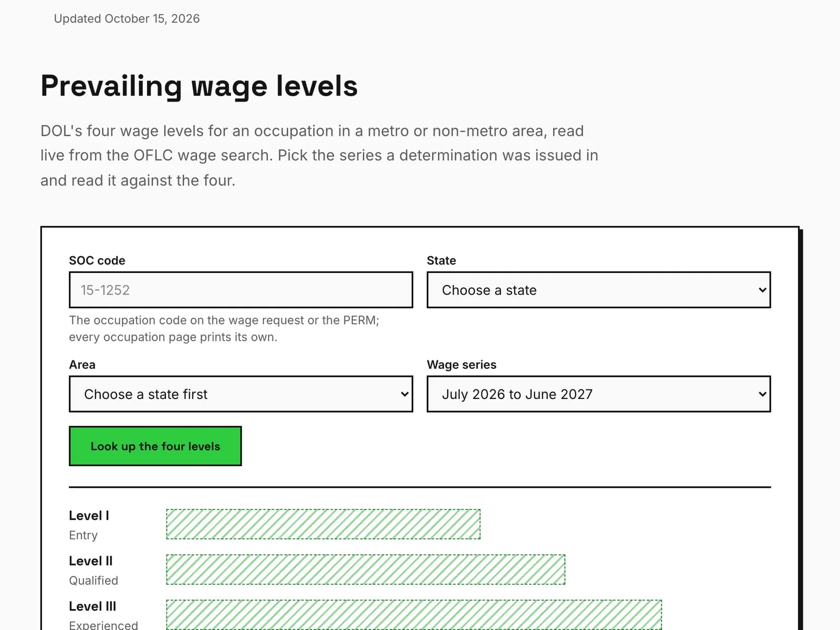Viewport: 840px width, 630px height.
Task: Click the Level I label
Action: (89, 516)
